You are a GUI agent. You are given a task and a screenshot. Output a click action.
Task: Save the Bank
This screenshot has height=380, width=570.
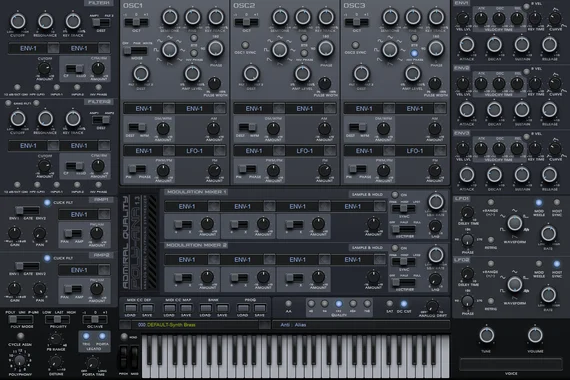(222, 308)
